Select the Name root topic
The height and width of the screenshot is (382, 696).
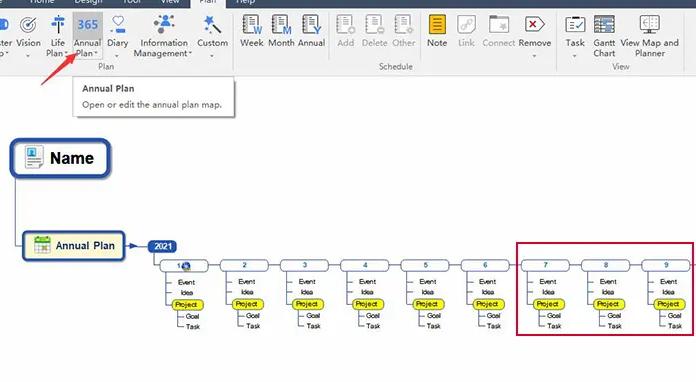60,158
